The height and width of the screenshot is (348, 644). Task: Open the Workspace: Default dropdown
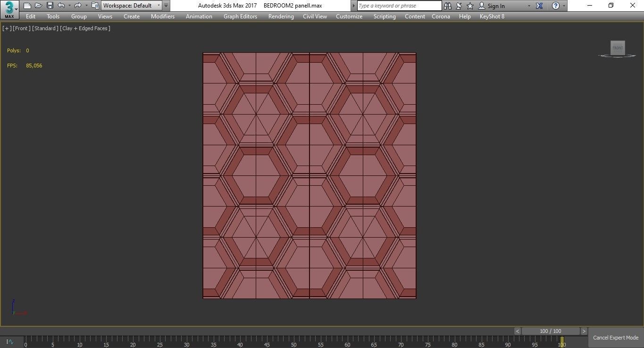[131, 6]
